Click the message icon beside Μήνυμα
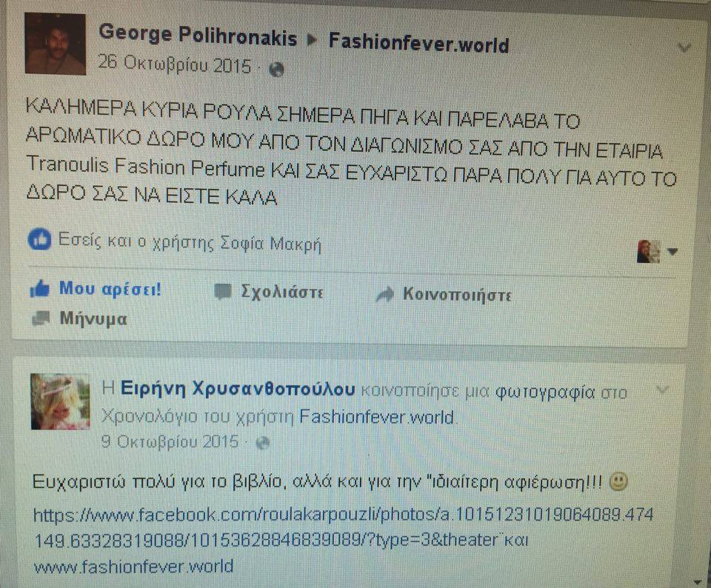This screenshot has width=711, height=588. click(x=41, y=318)
